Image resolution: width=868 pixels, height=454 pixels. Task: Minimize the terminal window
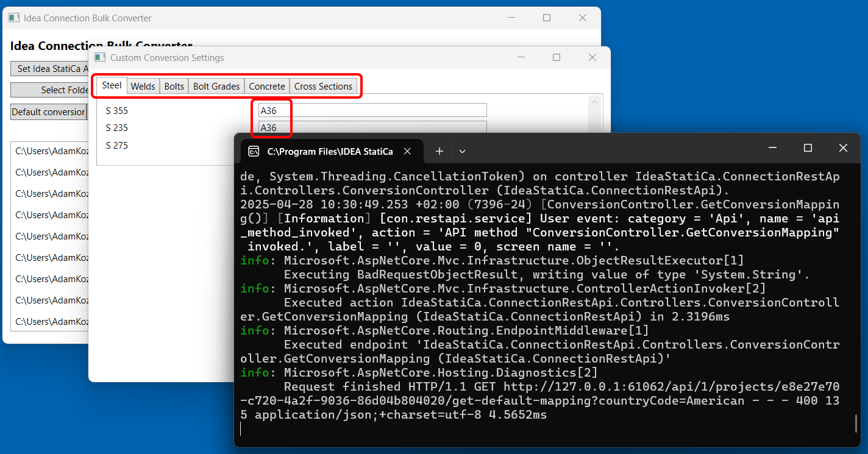pyautogui.click(x=772, y=148)
